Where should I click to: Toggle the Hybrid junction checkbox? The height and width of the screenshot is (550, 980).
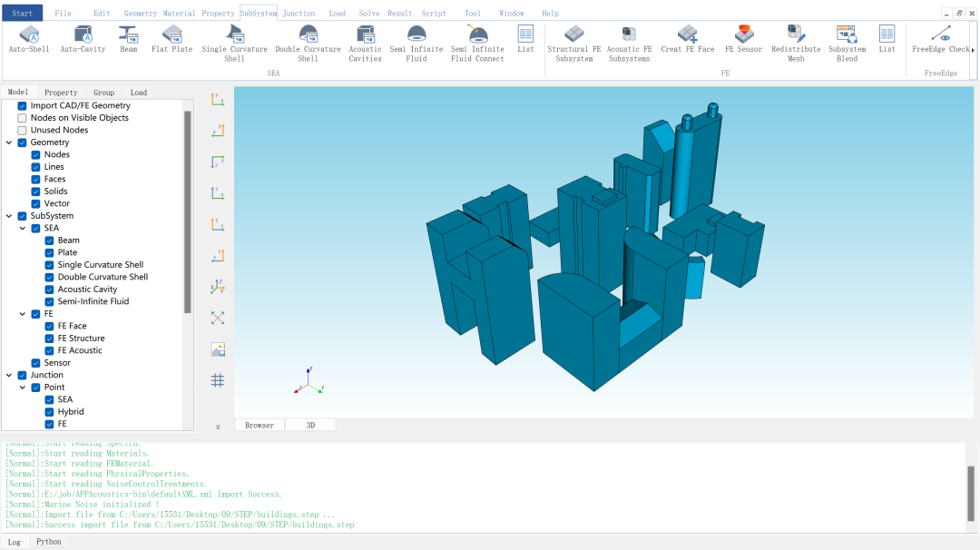[49, 412]
